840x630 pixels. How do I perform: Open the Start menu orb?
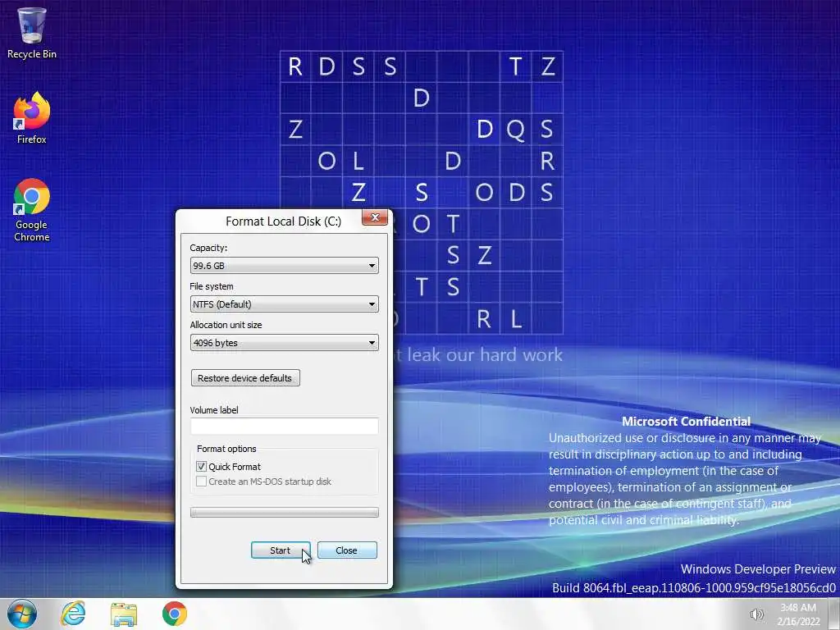pyautogui.click(x=22, y=614)
